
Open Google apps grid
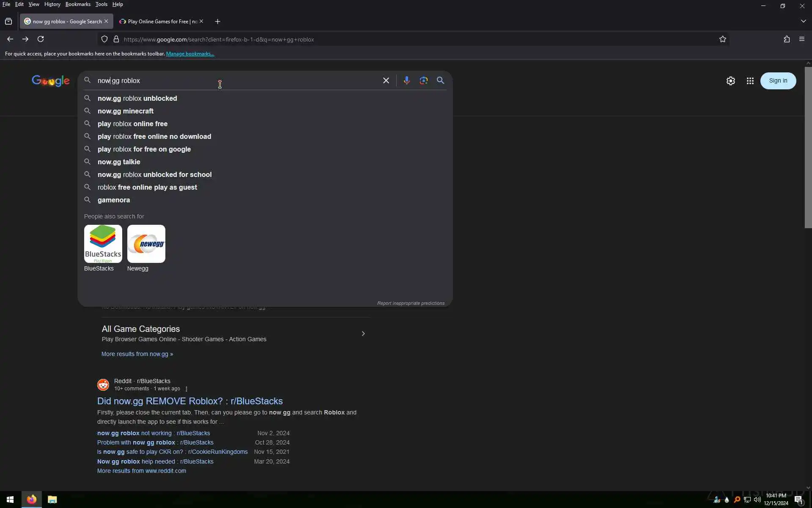click(x=750, y=81)
